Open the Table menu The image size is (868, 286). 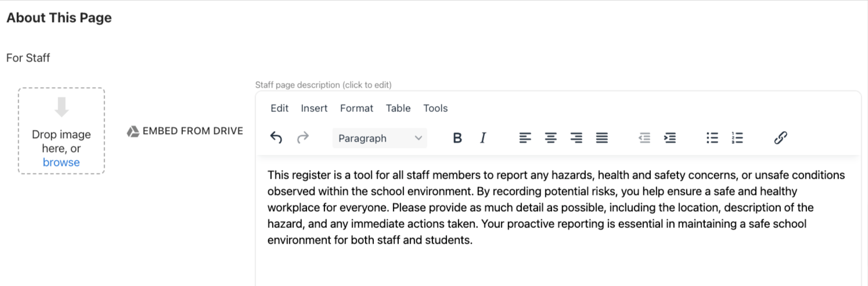coord(398,108)
